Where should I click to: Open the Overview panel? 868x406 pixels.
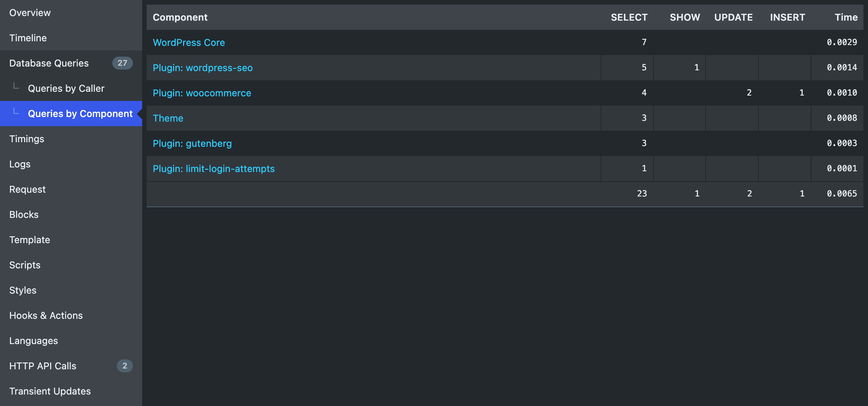pyautogui.click(x=30, y=13)
